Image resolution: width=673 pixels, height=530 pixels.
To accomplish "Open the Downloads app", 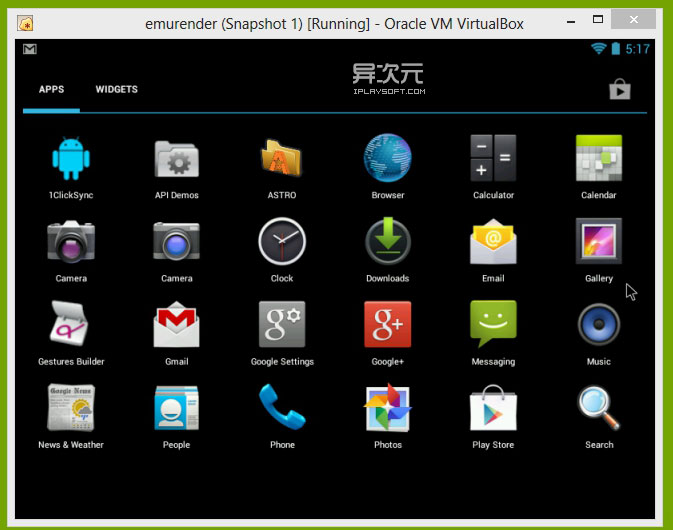I will coord(388,242).
